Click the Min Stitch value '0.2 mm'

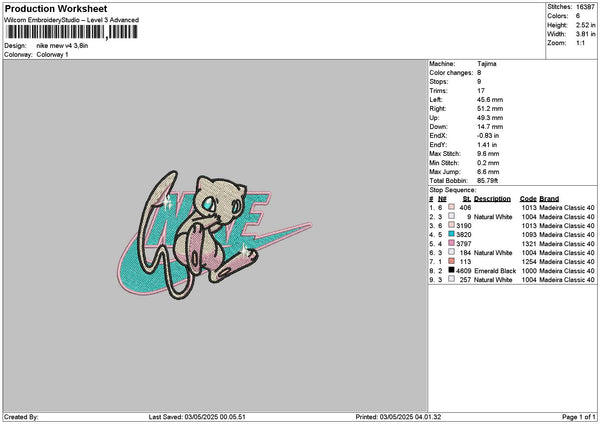click(488, 163)
